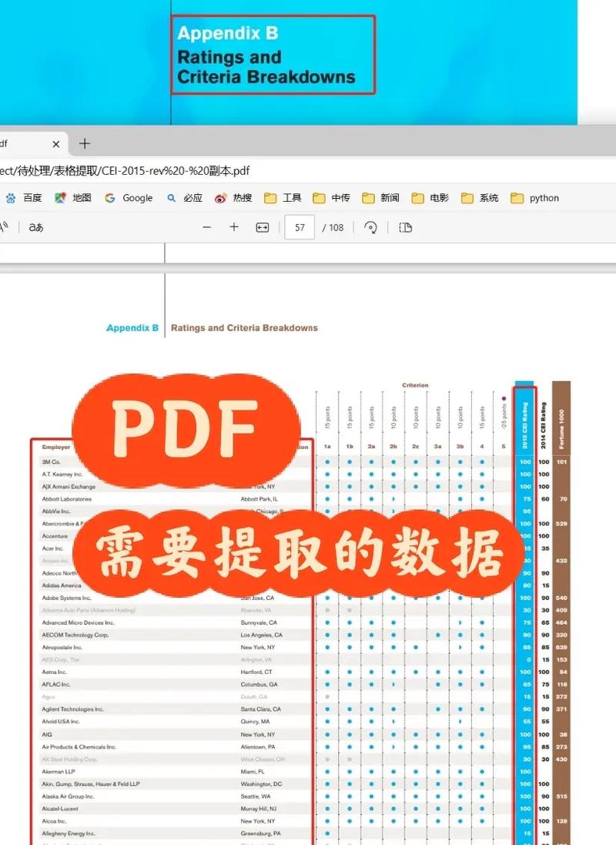The image size is (616, 845).
Task: Click the 'Fortune 1000' column header
Action: (x=561, y=430)
